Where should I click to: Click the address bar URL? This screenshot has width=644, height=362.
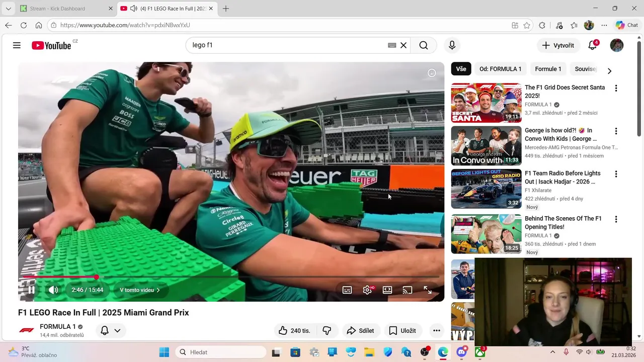tap(125, 25)
